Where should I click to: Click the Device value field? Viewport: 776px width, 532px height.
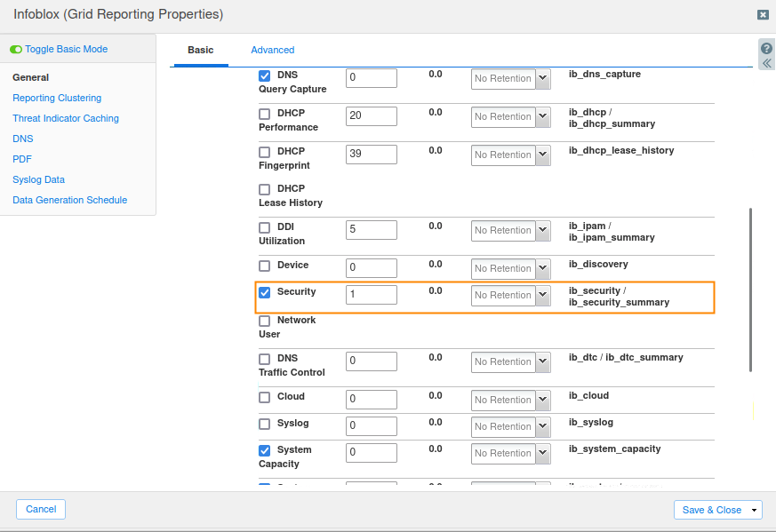pyautogui.click(x=372, y=267)
